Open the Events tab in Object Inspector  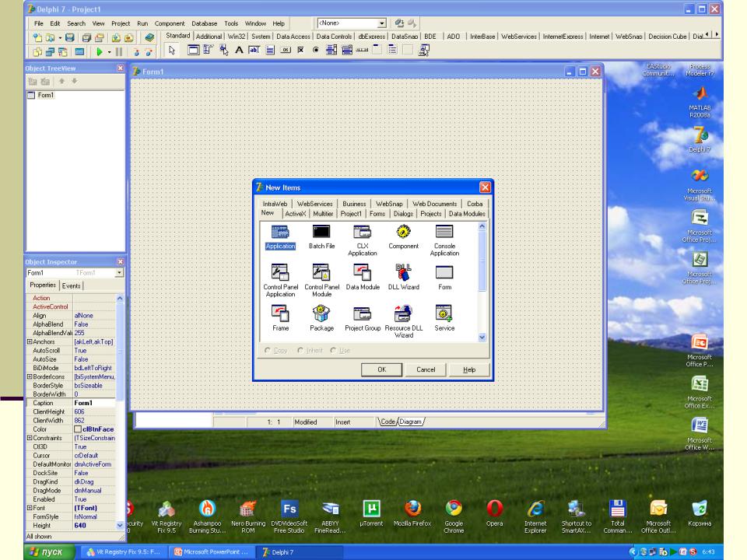(x=71, y=285)
